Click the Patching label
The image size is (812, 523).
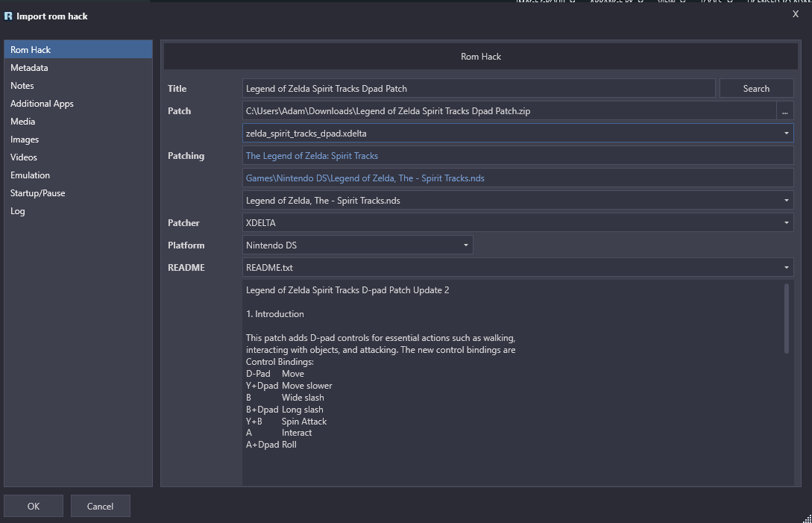(186, 155)
